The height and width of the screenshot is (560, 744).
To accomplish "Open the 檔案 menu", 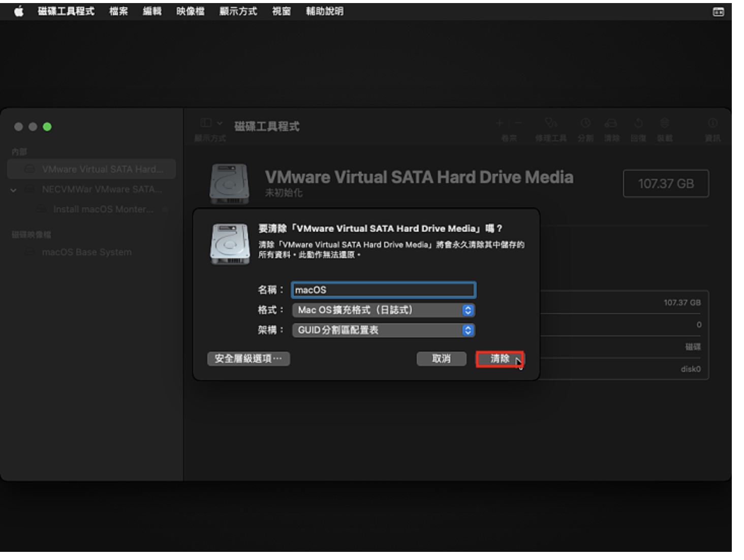I will (118, 11).
